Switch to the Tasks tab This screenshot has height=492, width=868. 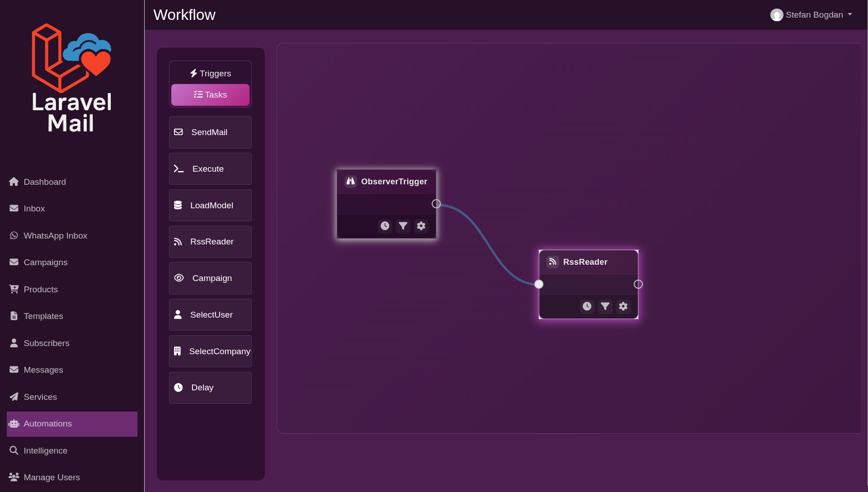pyautogui.click(x=210, y=95)
